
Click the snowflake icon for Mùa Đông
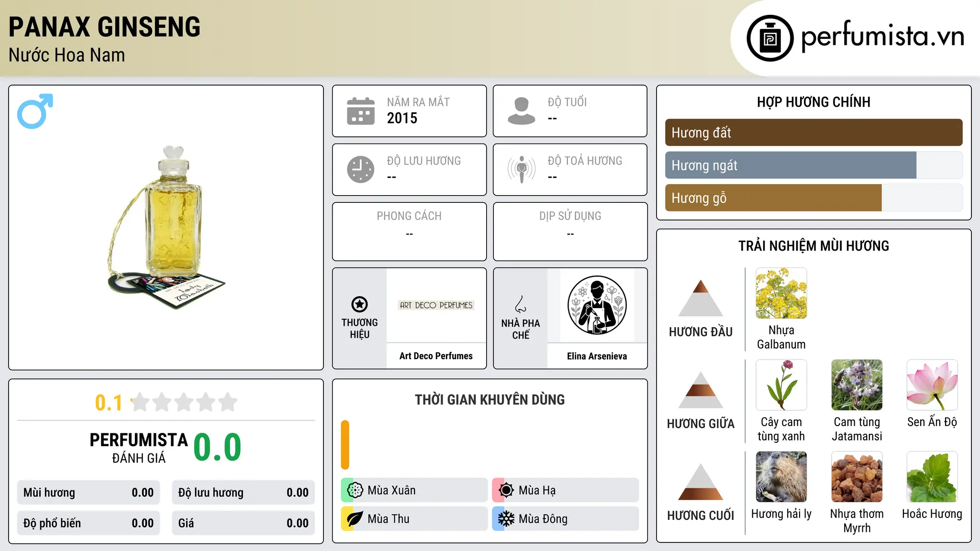click(506, 519)
